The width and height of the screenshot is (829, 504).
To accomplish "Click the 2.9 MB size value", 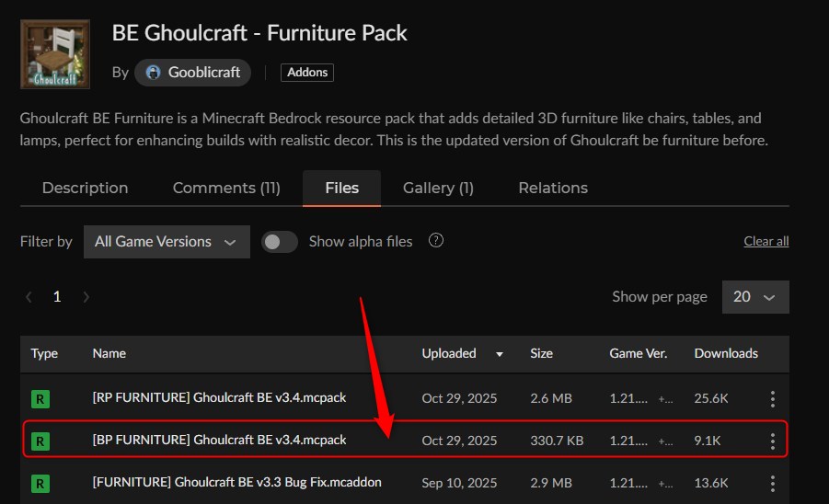I will 551,483.
